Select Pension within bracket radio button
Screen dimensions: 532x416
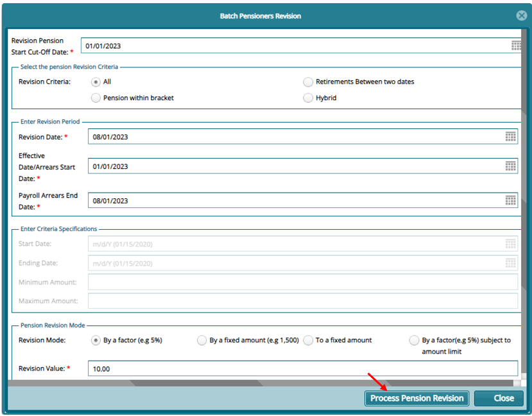(x=96, y=98)
